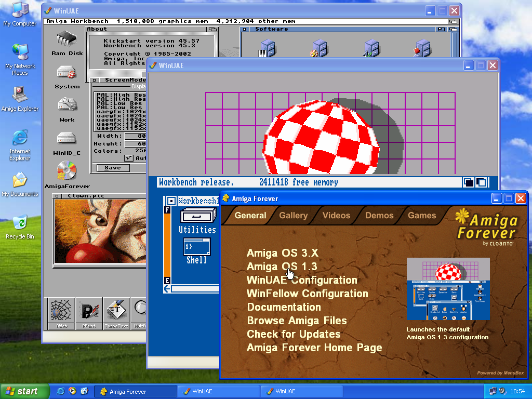Switch to the Demos tab
The image size is (532, 399).
pos(379,216)
